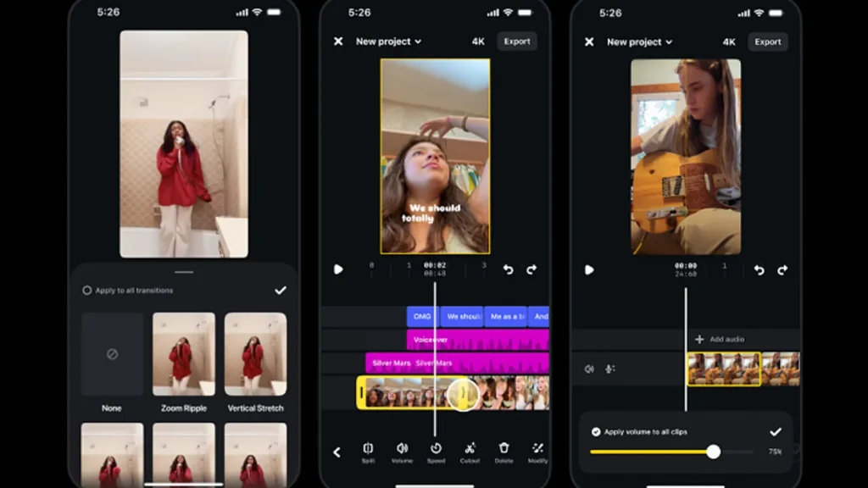Tap the Export button above the guitar video
Image resolution: width=868 pixels, height=488 pixels.
768,42
